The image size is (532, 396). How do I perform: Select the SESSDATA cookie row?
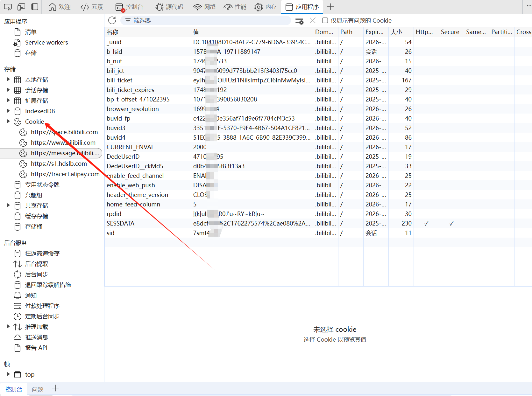coord(121,224)
